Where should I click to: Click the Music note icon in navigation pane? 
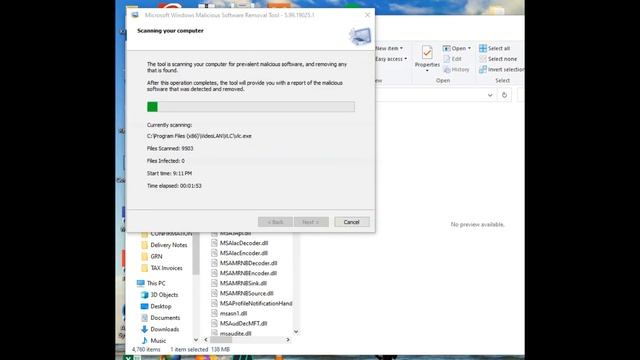tap(144, 340)
